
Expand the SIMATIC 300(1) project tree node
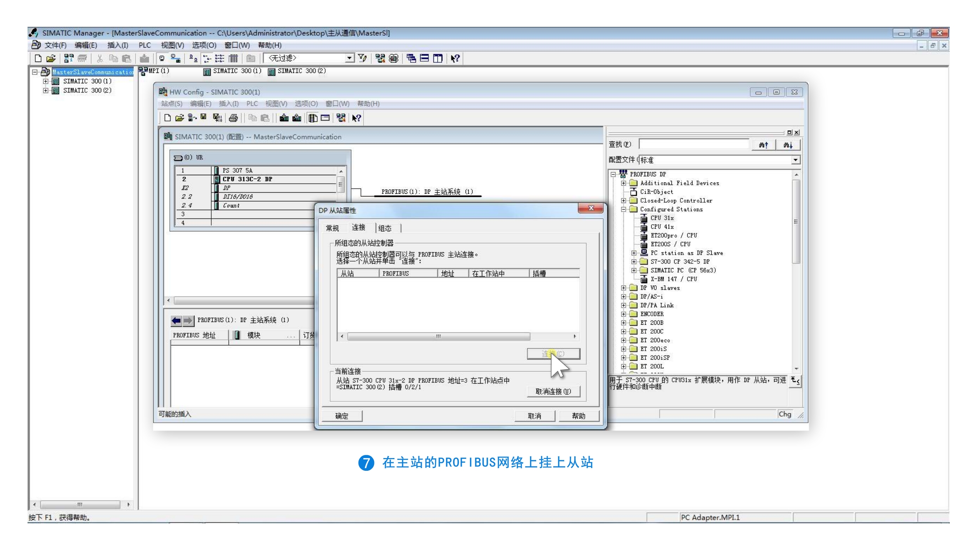(x=46, y=81)
